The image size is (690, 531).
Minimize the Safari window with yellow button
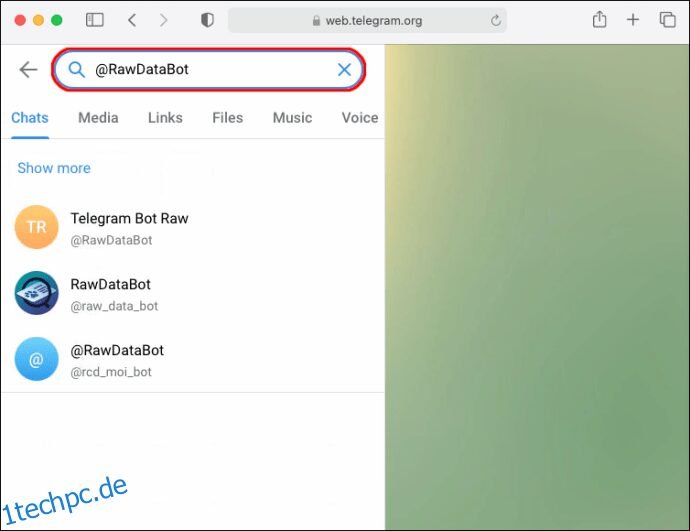(x=38, y=20)
